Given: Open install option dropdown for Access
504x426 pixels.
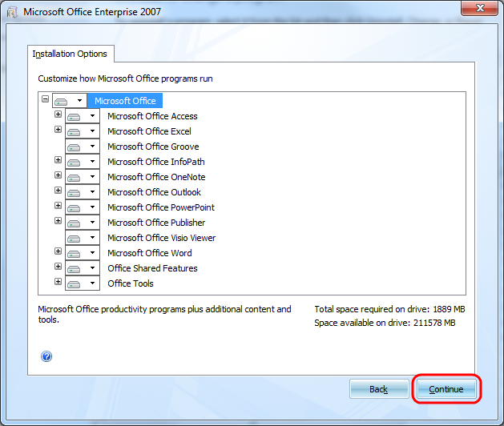Looking at the screenshot, I should 83,116.
